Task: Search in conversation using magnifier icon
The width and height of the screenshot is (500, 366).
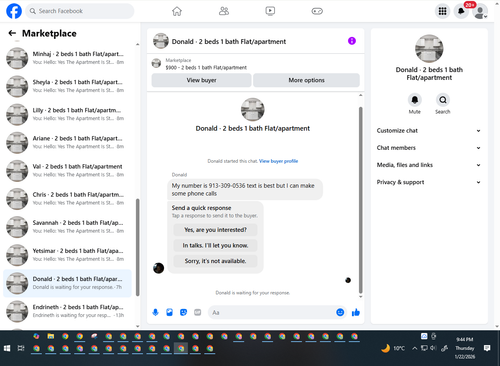Action: 443,100
